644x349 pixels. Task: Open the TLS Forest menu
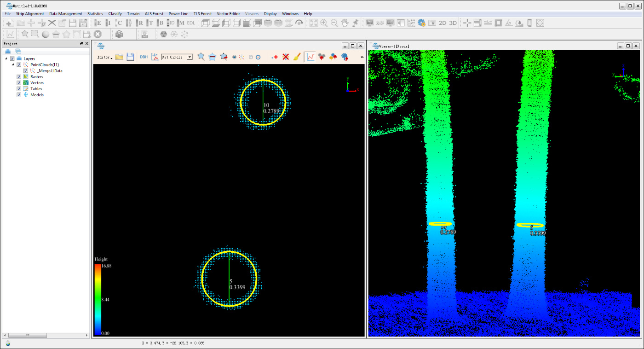coord(203,14)
